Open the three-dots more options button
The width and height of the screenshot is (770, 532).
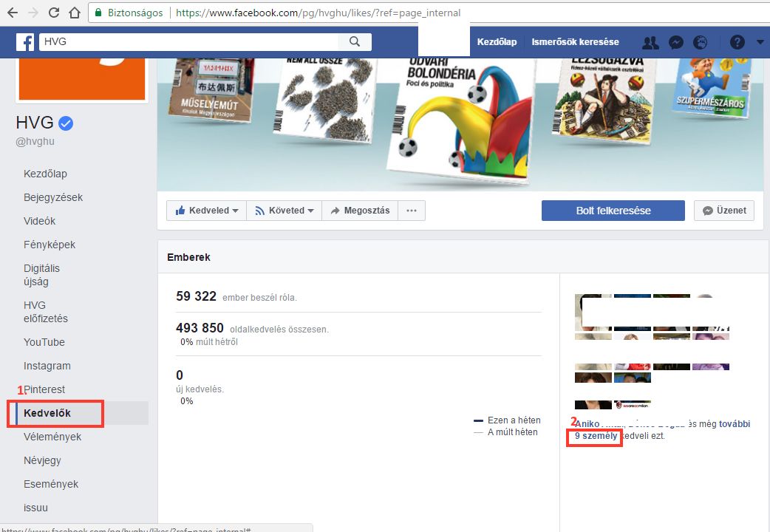412,211
